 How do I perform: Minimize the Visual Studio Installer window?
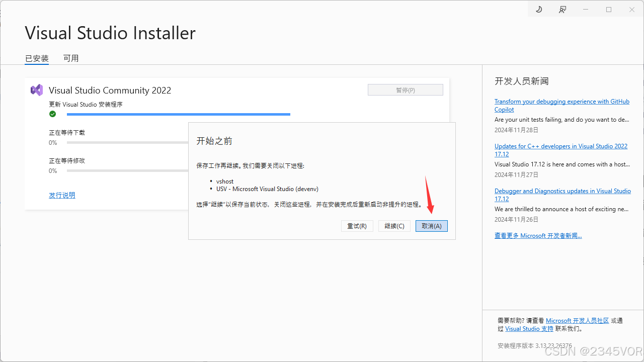click(x=585, y=9)
